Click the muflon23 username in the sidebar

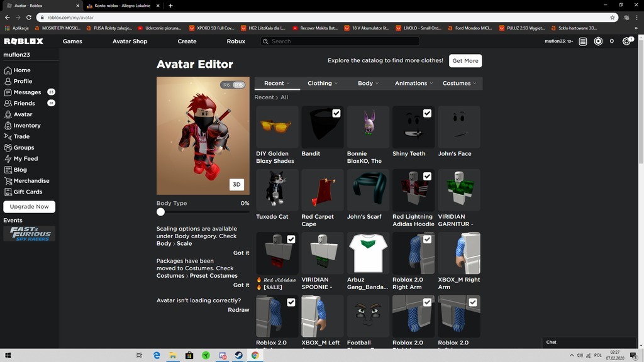tap(17, 55)
